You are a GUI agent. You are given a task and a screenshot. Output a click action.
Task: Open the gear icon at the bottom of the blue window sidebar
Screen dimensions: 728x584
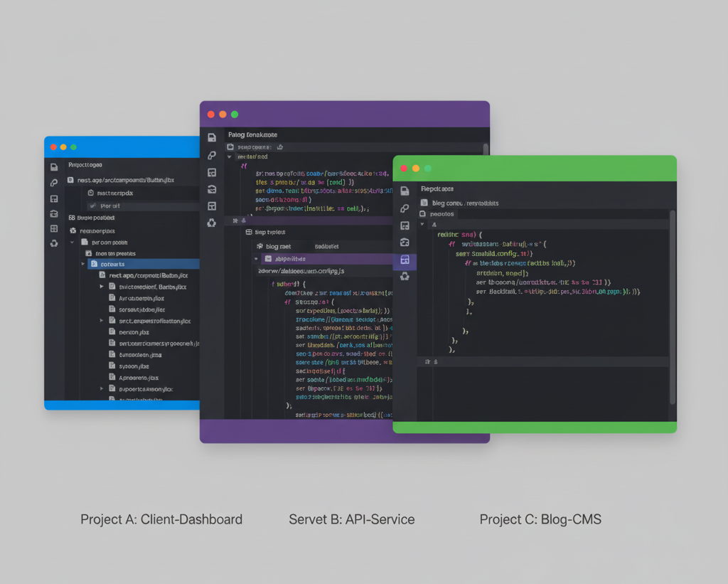(54, 243)
